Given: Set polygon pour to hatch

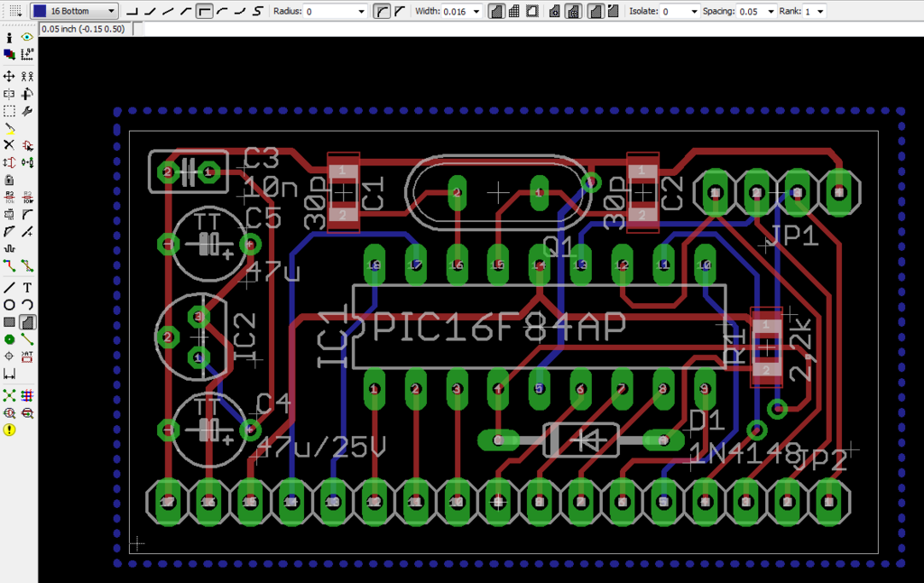Looking at the screenshot, I should [513, 11].
